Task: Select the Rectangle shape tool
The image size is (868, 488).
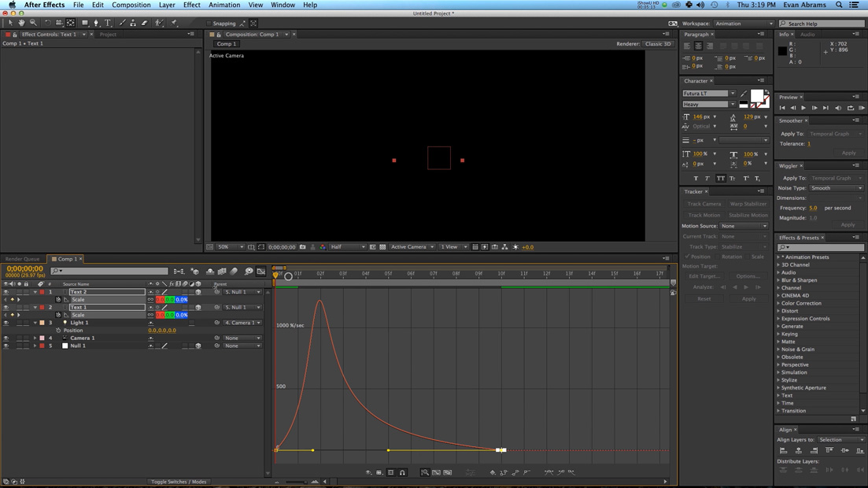Action: point(85,23)
